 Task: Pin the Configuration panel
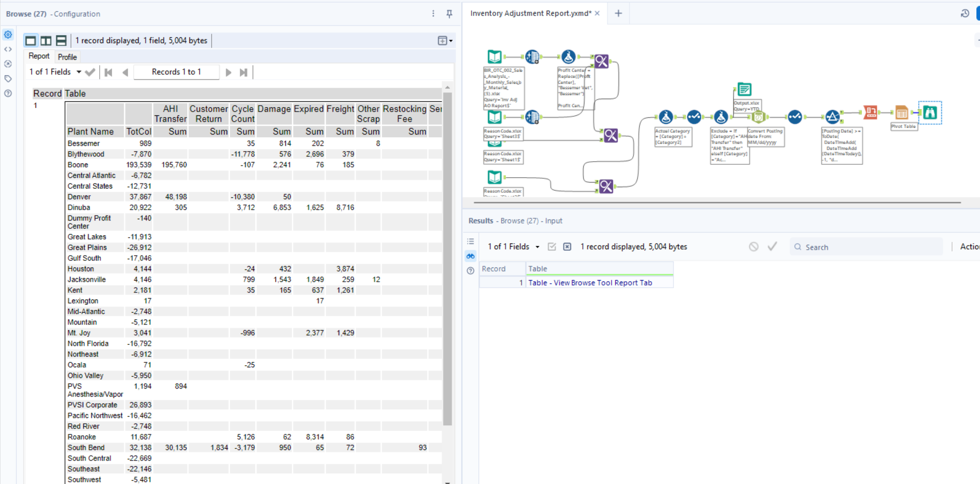click(x=449, y=14)
